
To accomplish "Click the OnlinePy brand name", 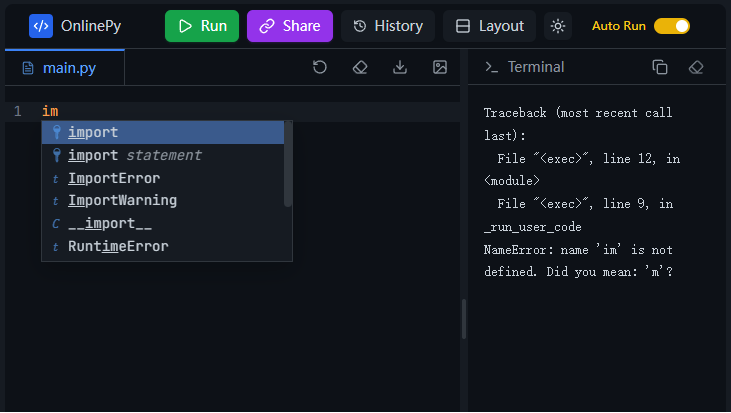I will (91, 26).
